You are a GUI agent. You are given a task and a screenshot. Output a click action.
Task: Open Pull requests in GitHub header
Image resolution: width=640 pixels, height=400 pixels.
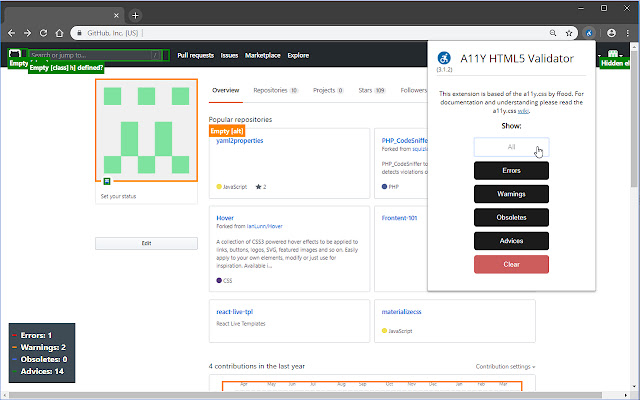coord(196,56)
